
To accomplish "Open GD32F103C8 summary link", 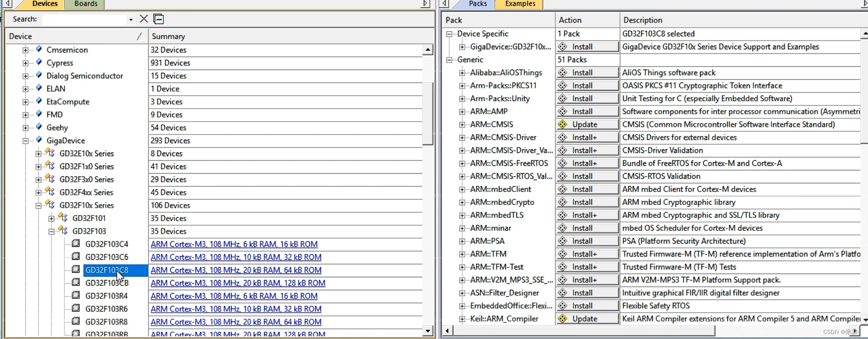I will pyautogui.click(x=236, y=270).
